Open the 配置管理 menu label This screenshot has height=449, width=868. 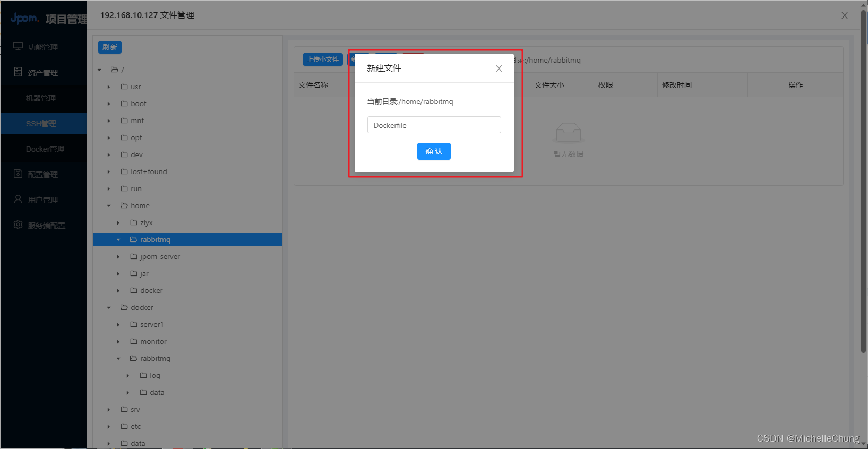point(43,175)
